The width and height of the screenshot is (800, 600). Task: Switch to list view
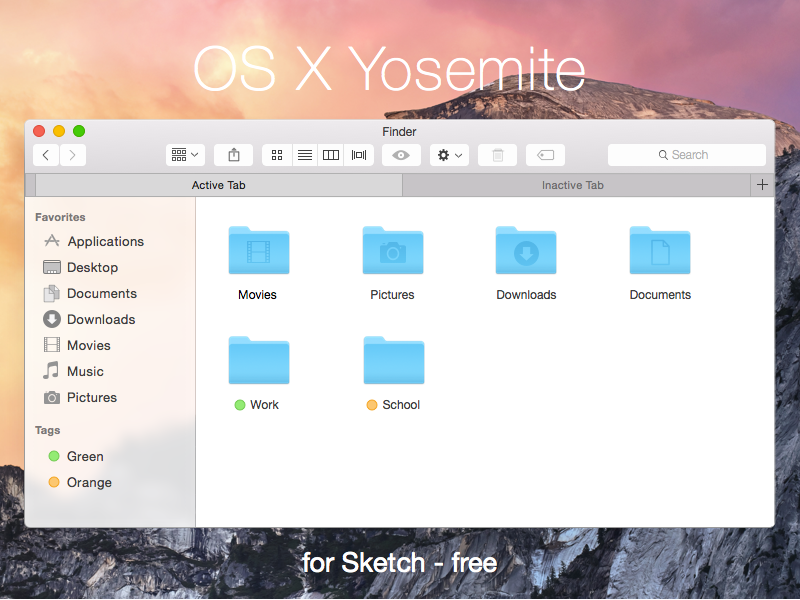305,155
